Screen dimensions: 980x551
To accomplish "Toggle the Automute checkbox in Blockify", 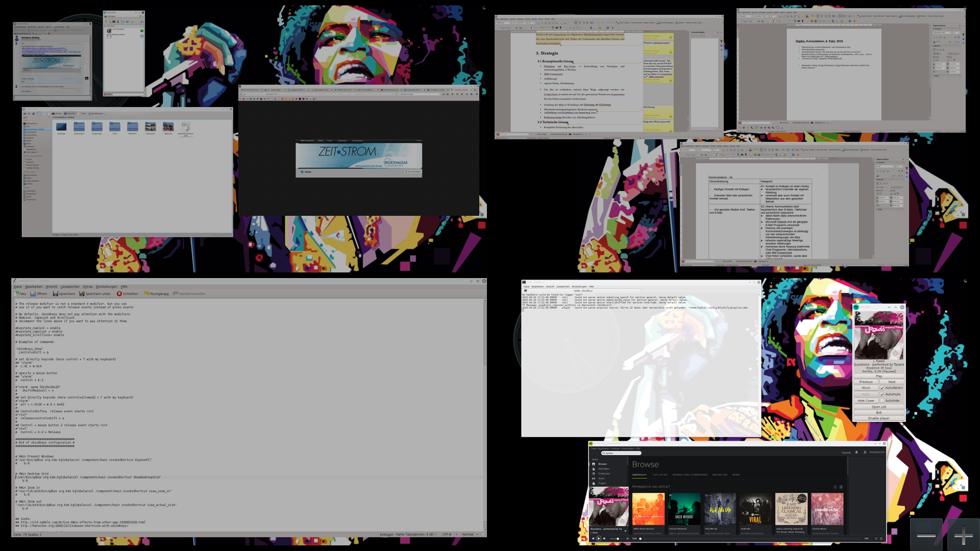I will pos(882,394).
